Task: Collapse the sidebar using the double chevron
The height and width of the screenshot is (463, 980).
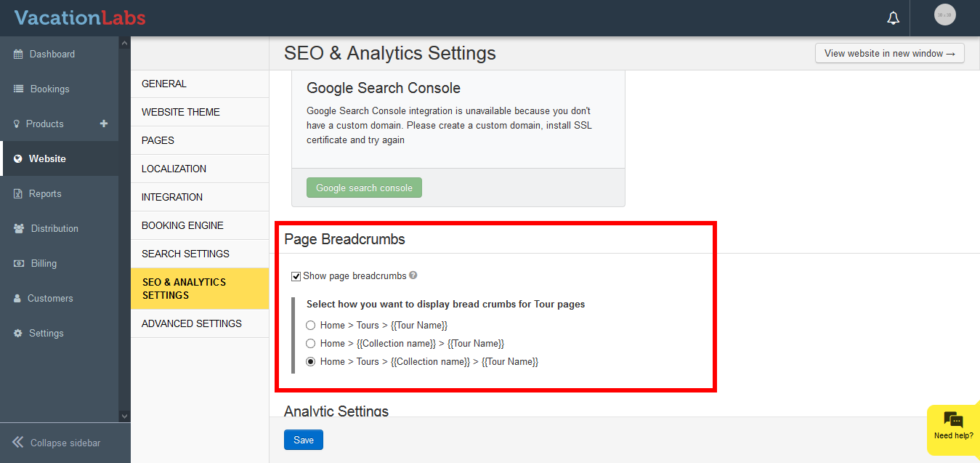Action: point(18,442)
